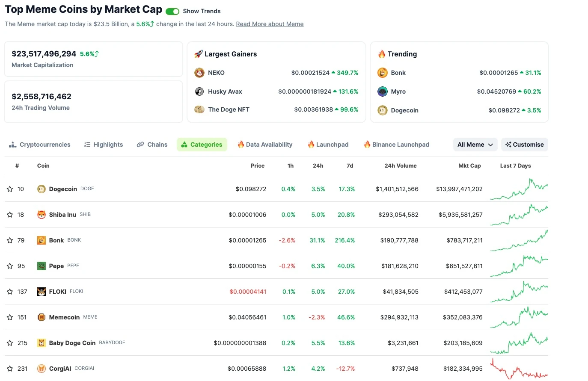Click Dogecoin 7-day sparkline chart
588x381 pixels.
(519, 189)
